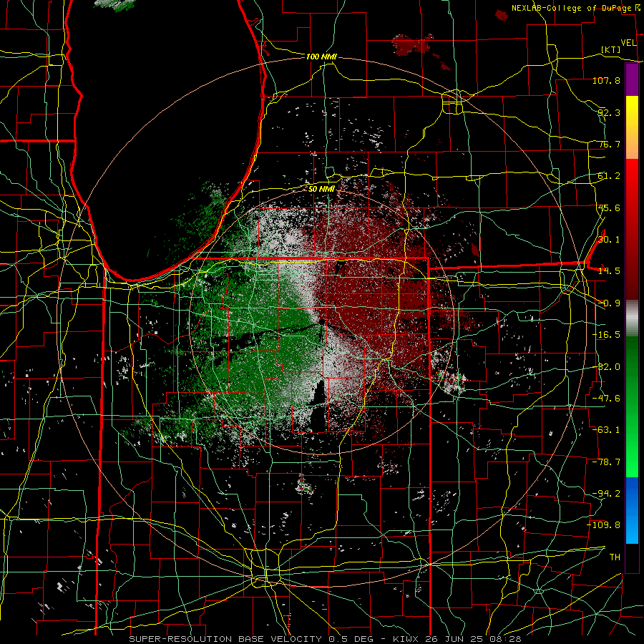Select the 107.8 value on velocity scale
644x644 pixels.
click(606, 80)
